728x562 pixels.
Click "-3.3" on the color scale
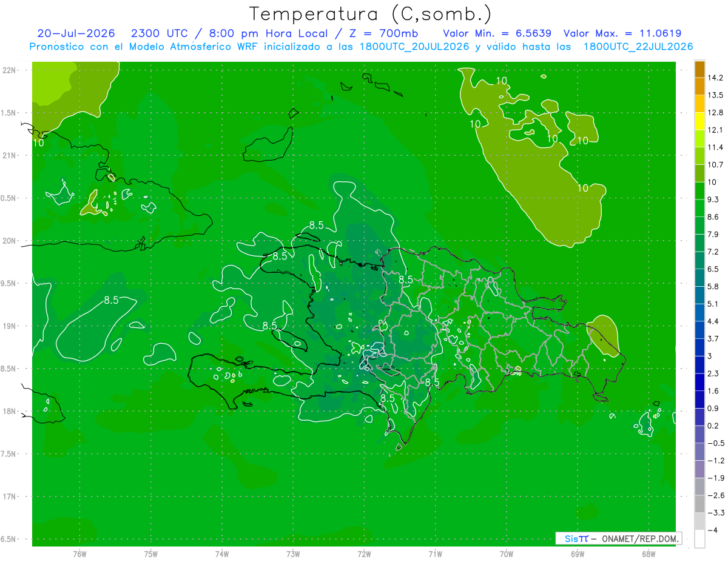tap(716, 513)
